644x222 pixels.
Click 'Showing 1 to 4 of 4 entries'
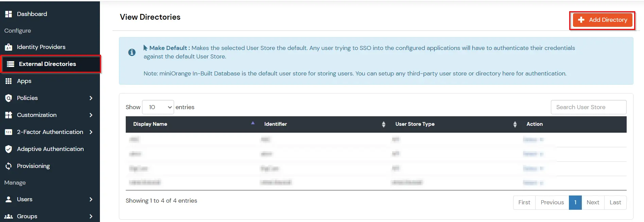coord(161,201)
